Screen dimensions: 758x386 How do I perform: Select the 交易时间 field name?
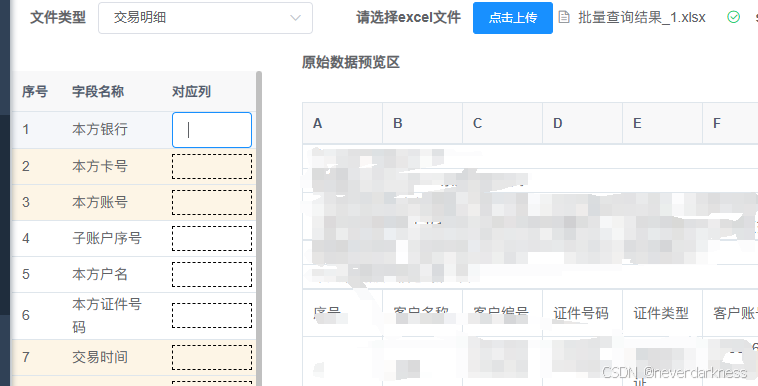(x=100, y=357)
